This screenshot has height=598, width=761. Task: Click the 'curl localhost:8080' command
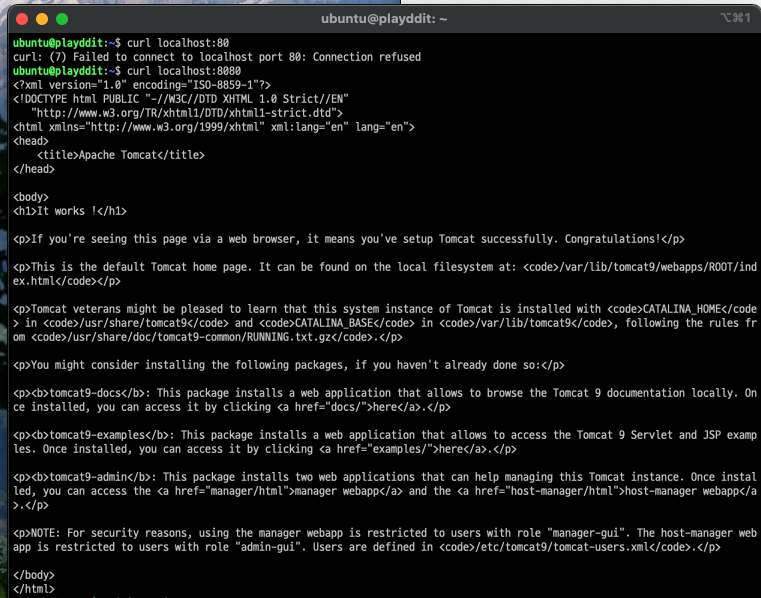tap(184, 71)
